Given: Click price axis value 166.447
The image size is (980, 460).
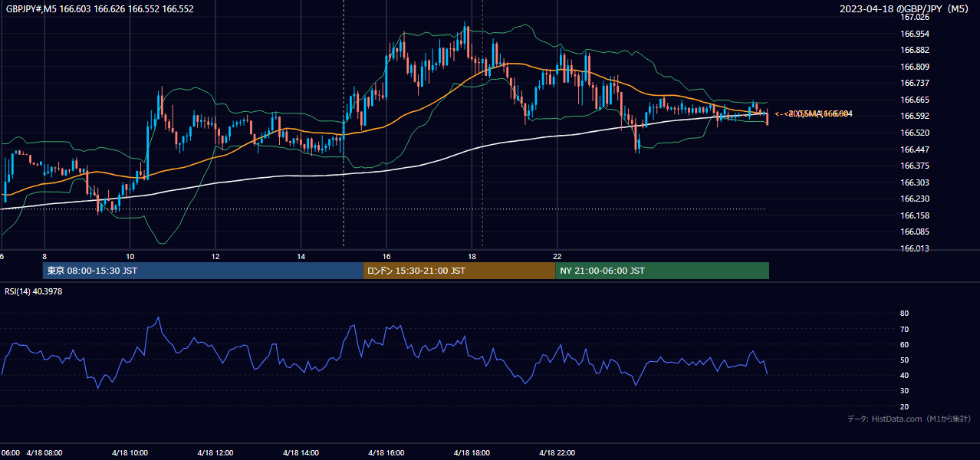Looking at the screenshot, I should pos(915,149).
